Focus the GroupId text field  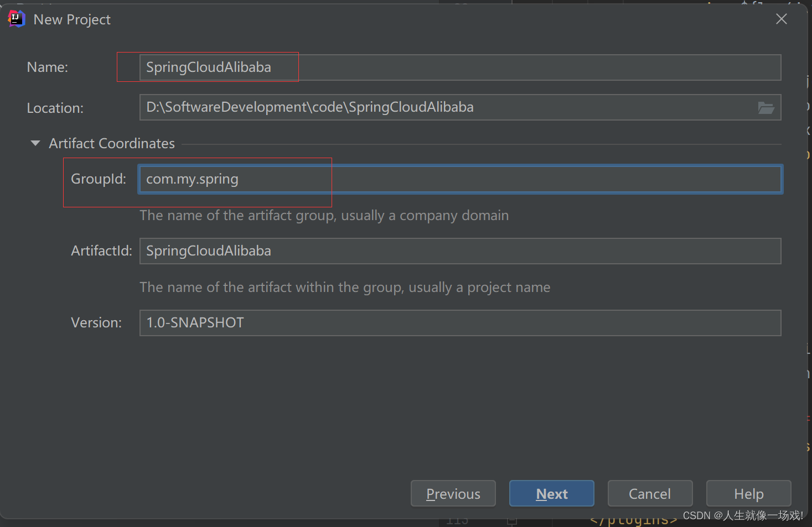(460, 179)
